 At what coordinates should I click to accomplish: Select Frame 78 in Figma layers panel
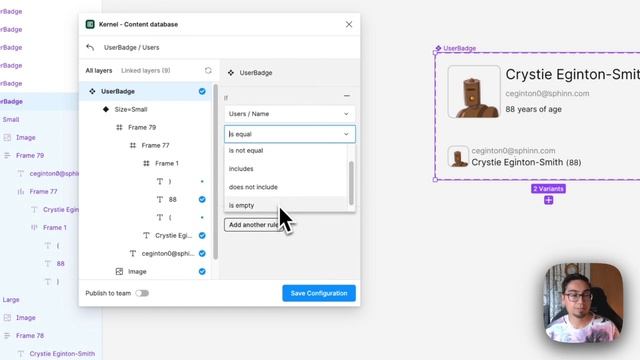(30, 336)
